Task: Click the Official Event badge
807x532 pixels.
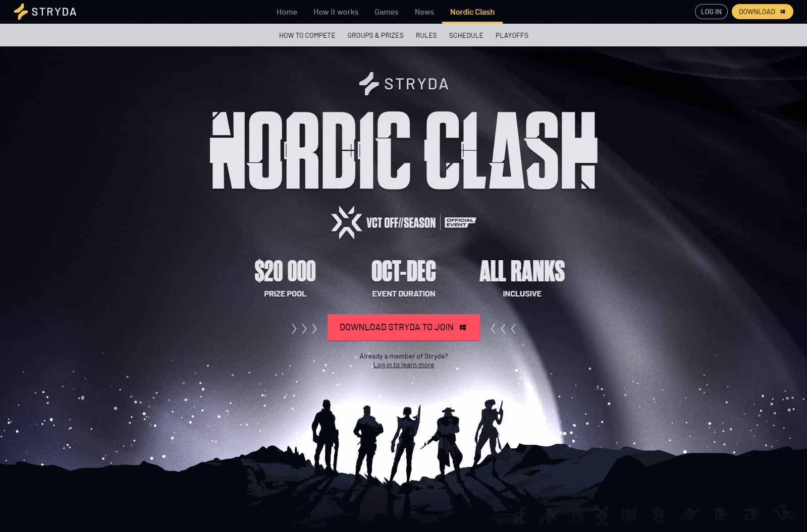Action: (460, 222)
